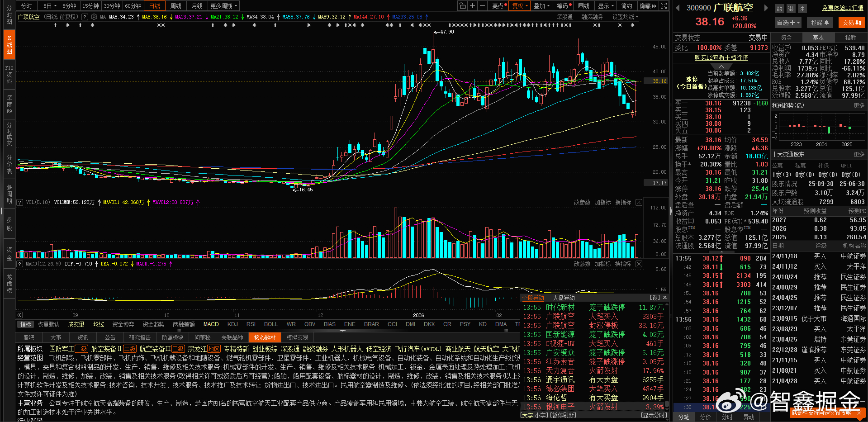Screen dimensions: 868x422
Task: Click 改参数 on volume panel
Action: click(x=582, y=203)
